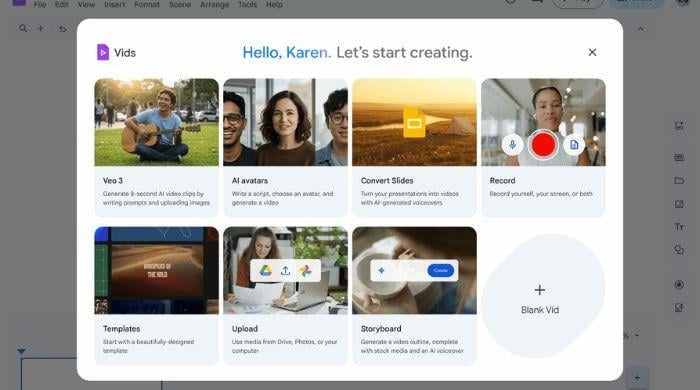Click the yellow Slides icon
This screenshot has height=390, width=700.
click(414, 123)
